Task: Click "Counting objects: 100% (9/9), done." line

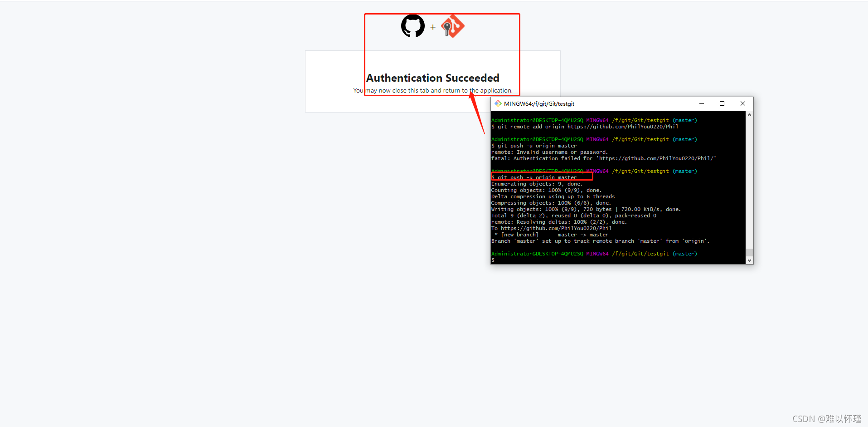Action: point(546,190)
